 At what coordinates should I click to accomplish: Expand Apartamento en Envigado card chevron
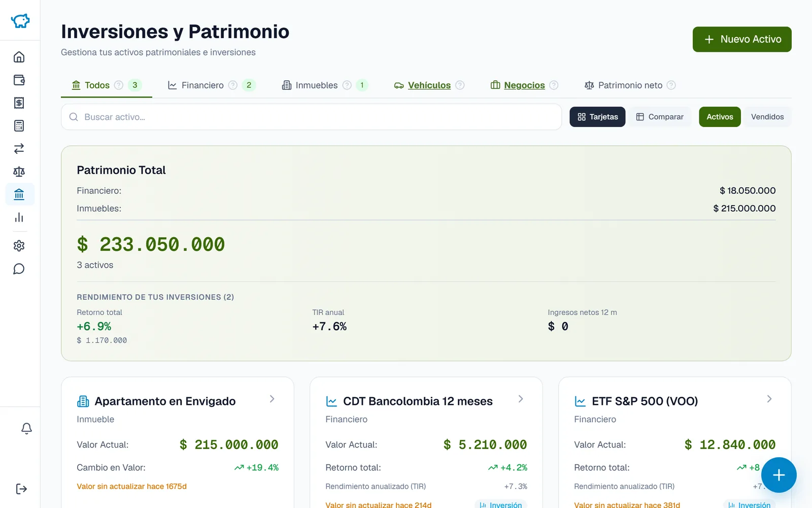click(x=272, y=399)
